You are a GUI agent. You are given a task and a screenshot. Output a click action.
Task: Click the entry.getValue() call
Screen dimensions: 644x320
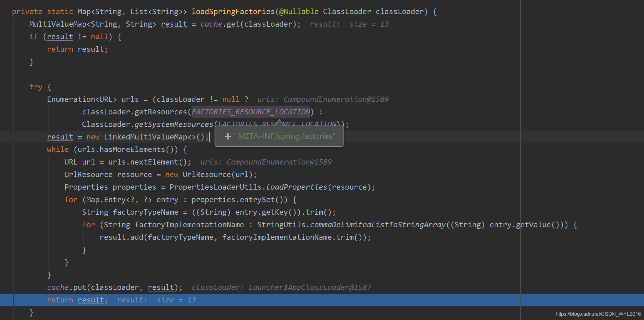tap(526, 225)
